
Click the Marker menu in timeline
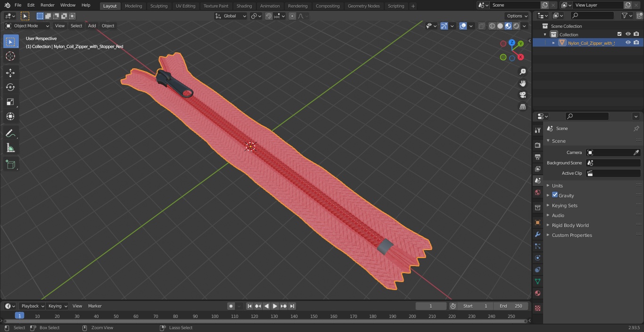(95, 306)
